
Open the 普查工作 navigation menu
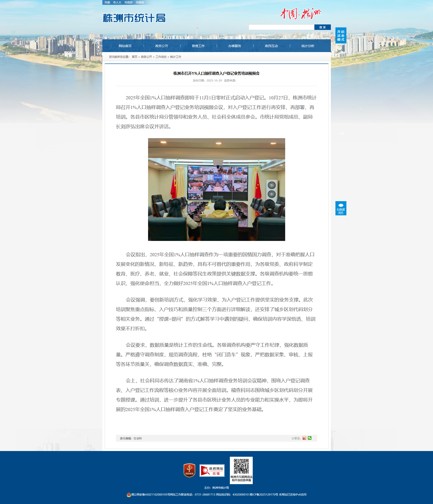click(198, 46)
